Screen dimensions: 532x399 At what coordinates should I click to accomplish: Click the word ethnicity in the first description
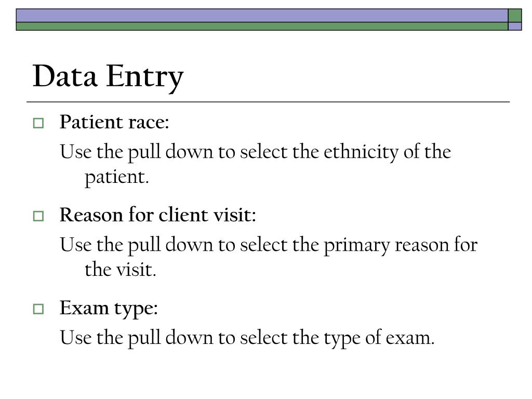click(361, 152)
